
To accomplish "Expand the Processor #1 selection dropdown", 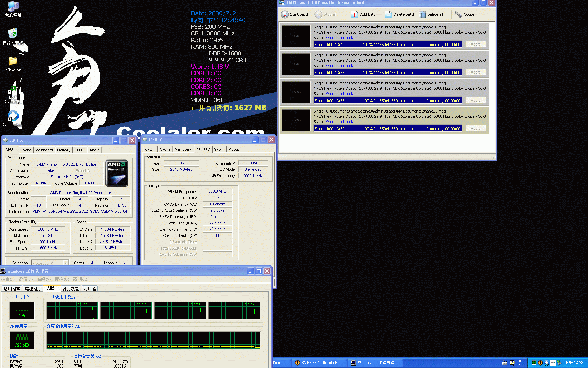I will point(66,263).
